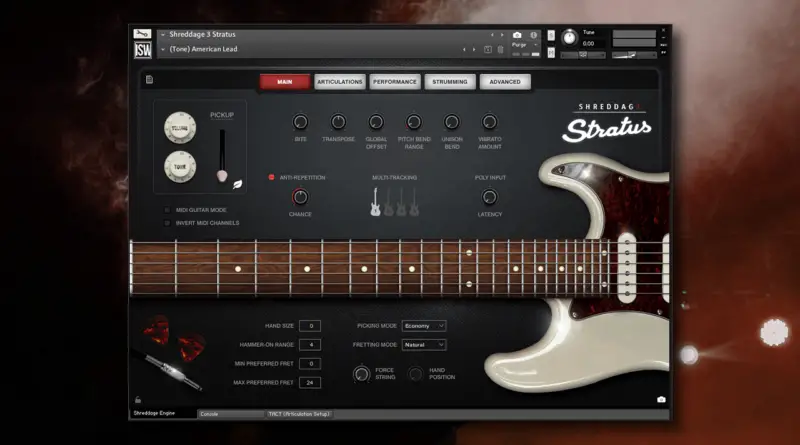Click the twelfth-fret double dot on fretboard
Screen dimensions: 800x445
click(x=469, y=268)
